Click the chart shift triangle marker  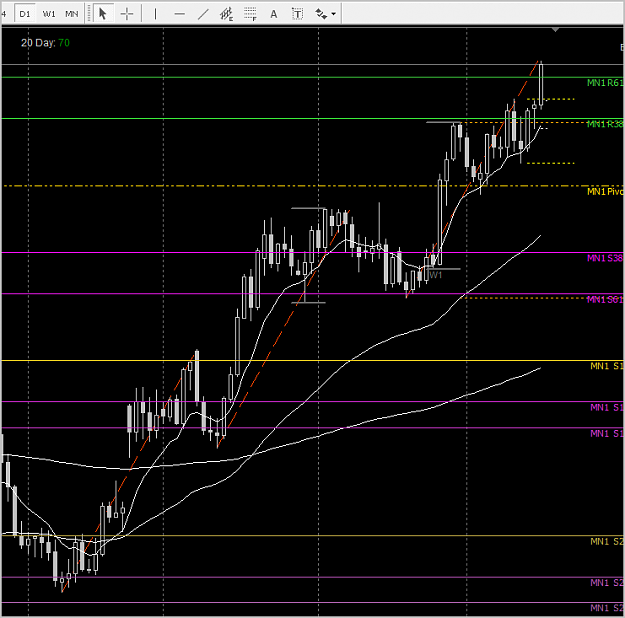[x=555, y=30]
